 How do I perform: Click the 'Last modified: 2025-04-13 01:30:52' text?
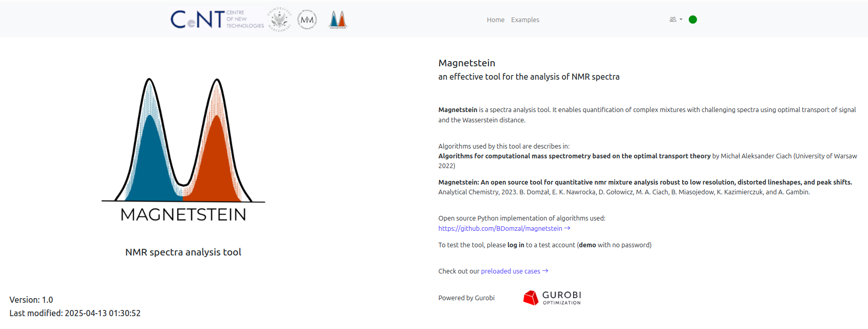[x=75, y=313]
